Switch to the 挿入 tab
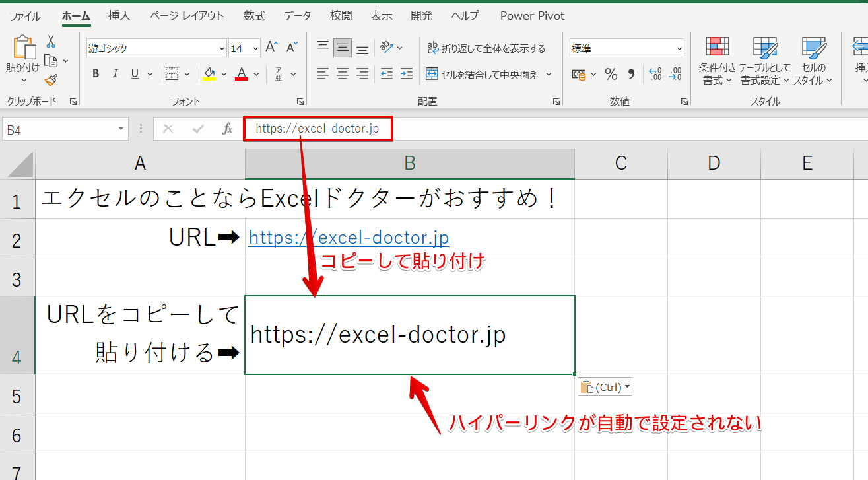 click(x=119, y=16)
